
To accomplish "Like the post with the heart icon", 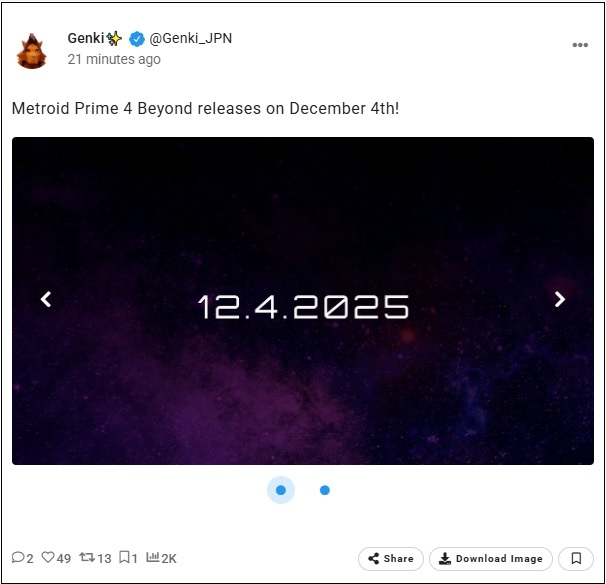I will pyautogui.click(x=48, y=557).
